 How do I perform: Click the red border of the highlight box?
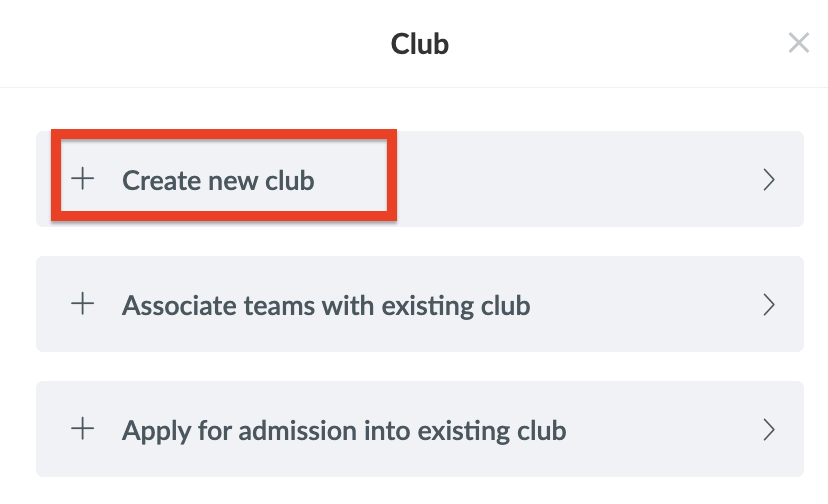pyautogui.click(x=224, y=134)
